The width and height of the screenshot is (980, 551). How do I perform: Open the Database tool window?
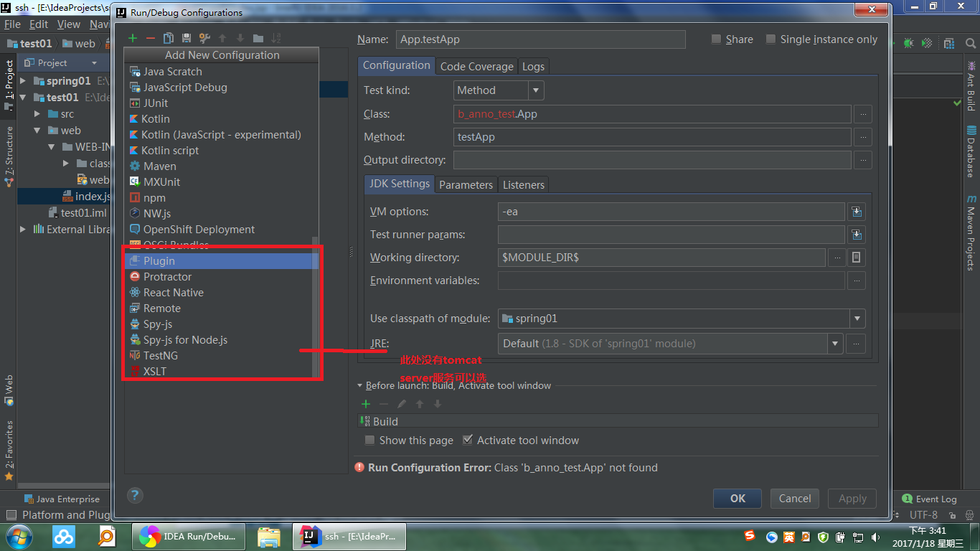coord(971,151)
